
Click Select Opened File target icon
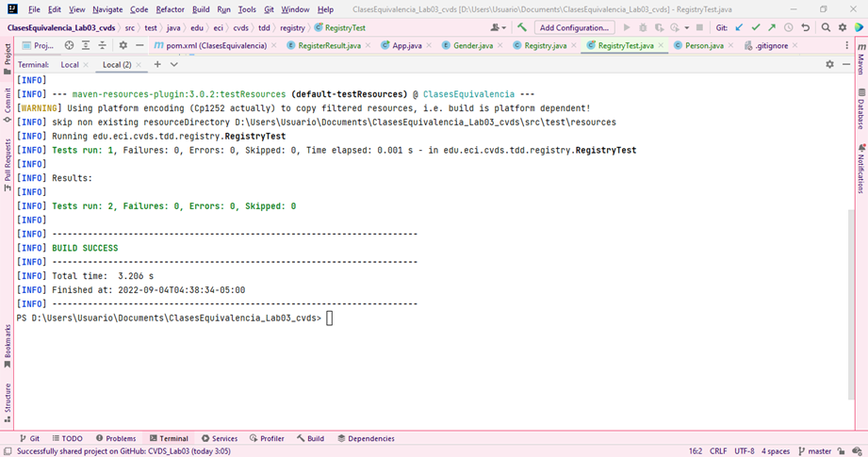tap(69, 45)
